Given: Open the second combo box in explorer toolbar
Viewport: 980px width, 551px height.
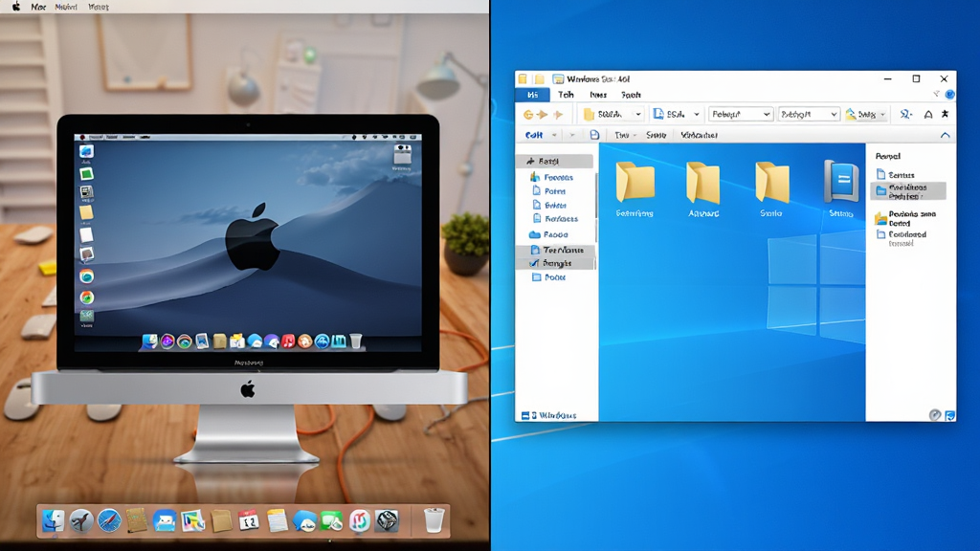Looking at the screenshot, I should [x=808, y=115].
